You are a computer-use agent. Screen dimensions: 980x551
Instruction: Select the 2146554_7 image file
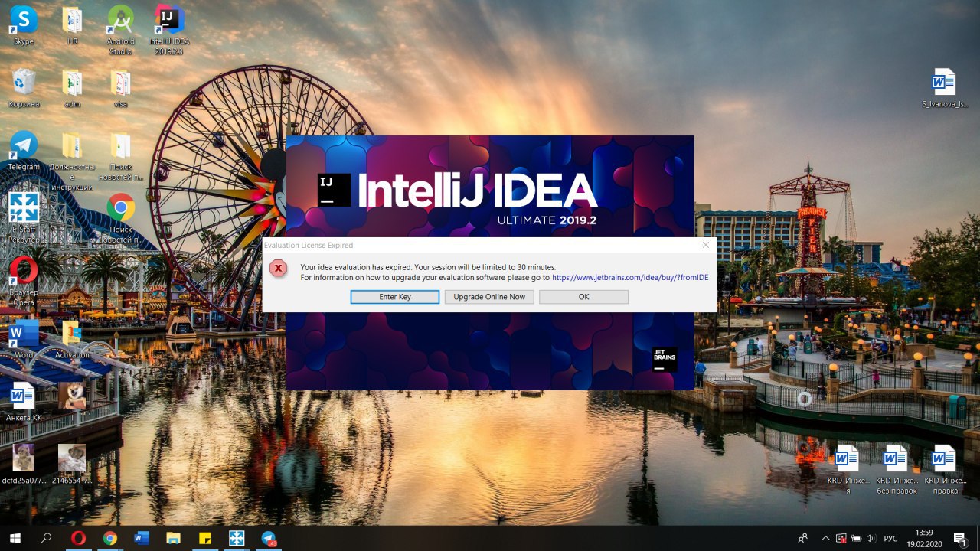pos(72,464)
